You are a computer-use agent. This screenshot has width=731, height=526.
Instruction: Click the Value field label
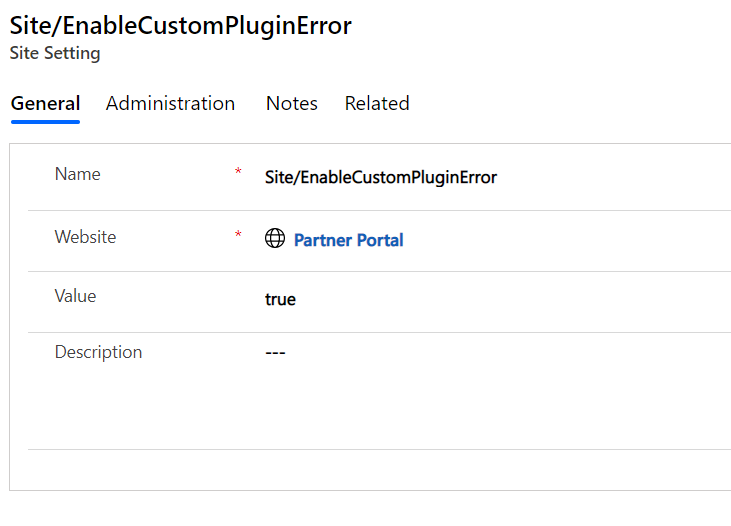[x=75, y=296]
